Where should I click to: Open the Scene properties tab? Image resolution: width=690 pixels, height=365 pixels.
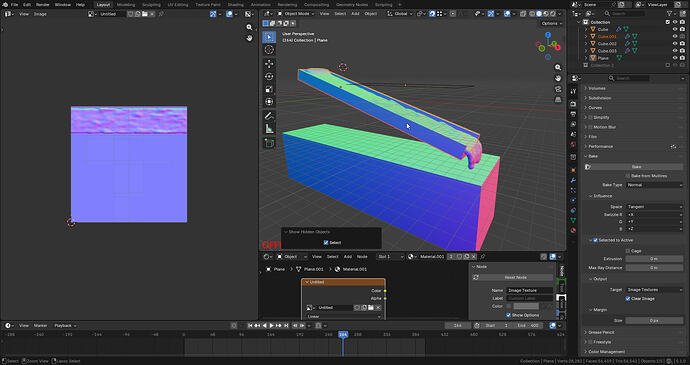pyautogui.click(x=573, y=135)
